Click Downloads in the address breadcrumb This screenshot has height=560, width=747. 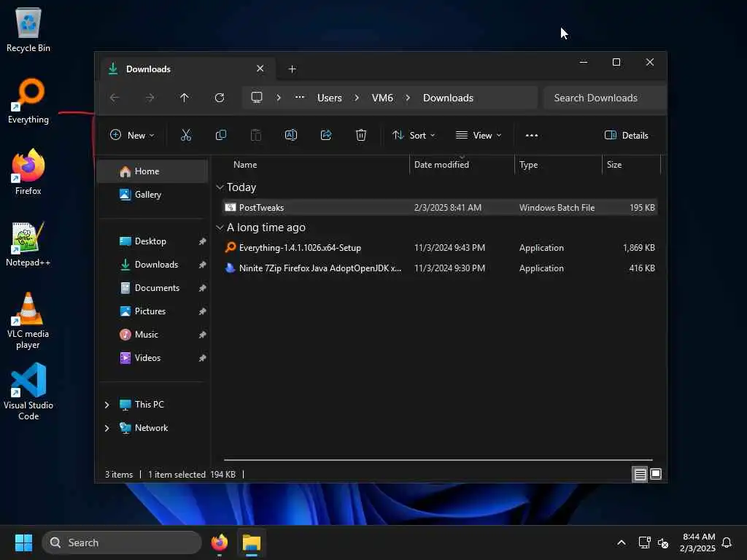[449, 98]
